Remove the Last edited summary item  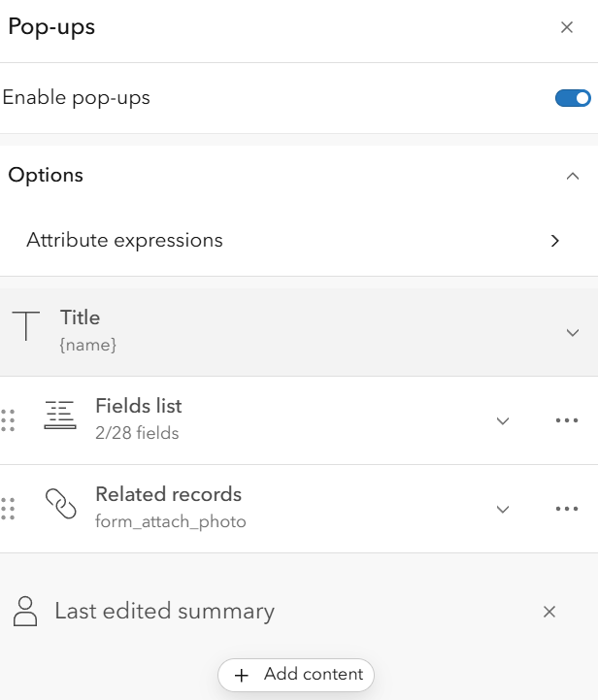pos(549,612)
